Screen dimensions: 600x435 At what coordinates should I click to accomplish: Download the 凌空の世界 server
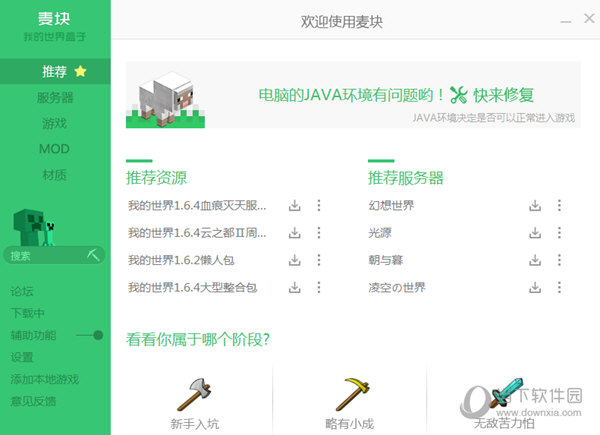point(535,287)
